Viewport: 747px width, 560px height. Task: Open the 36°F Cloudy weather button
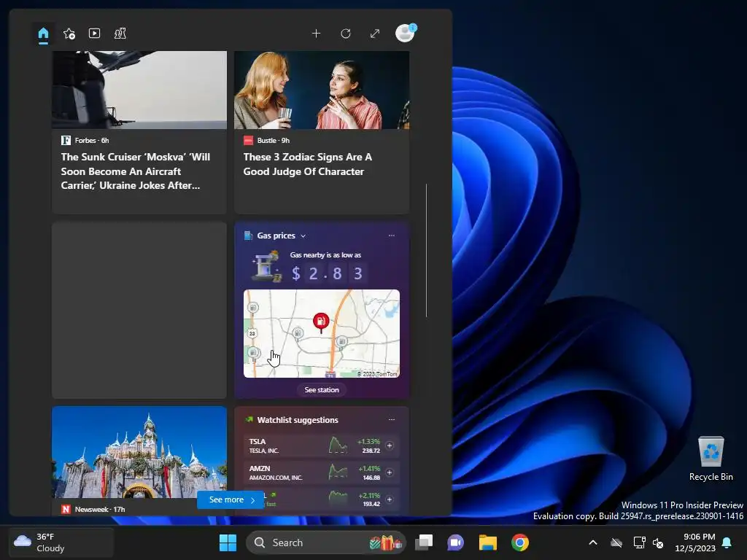pyautogui.click(x=62, y=542)
